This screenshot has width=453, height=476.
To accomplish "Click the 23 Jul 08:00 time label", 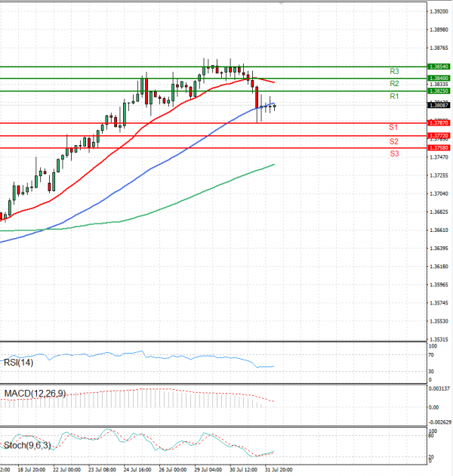I will click(102, 470).
